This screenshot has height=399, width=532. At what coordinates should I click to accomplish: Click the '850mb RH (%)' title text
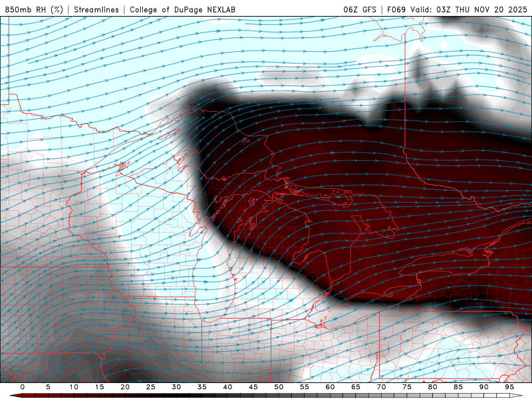(34, 9)
